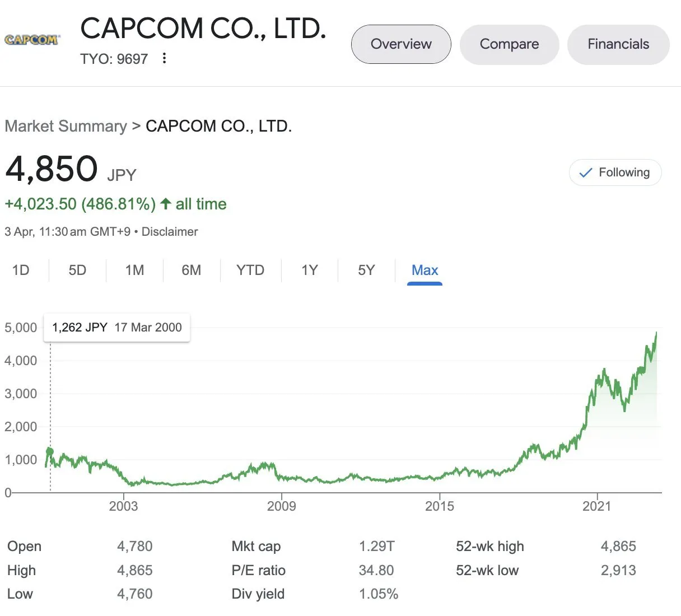Switch to the 1M range tab
Screen dimensions: 681x616
134,270
